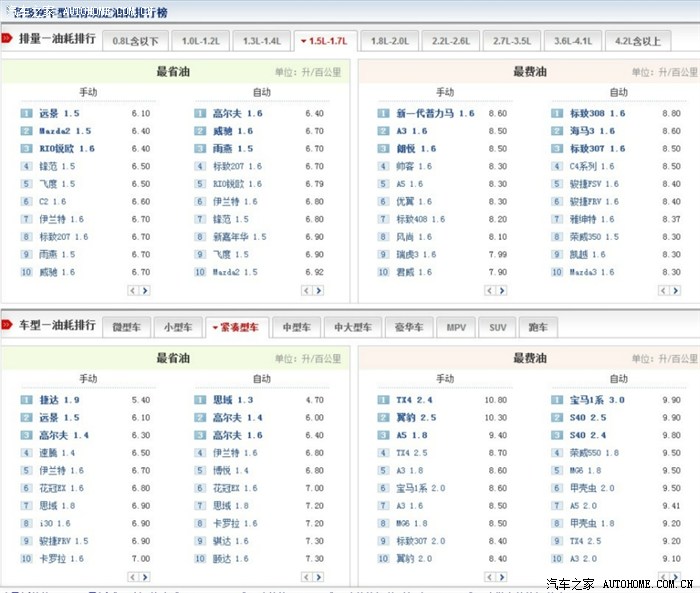
Task: Go to next page under displacement 最省油 手动 list
Action: [145, 291]
